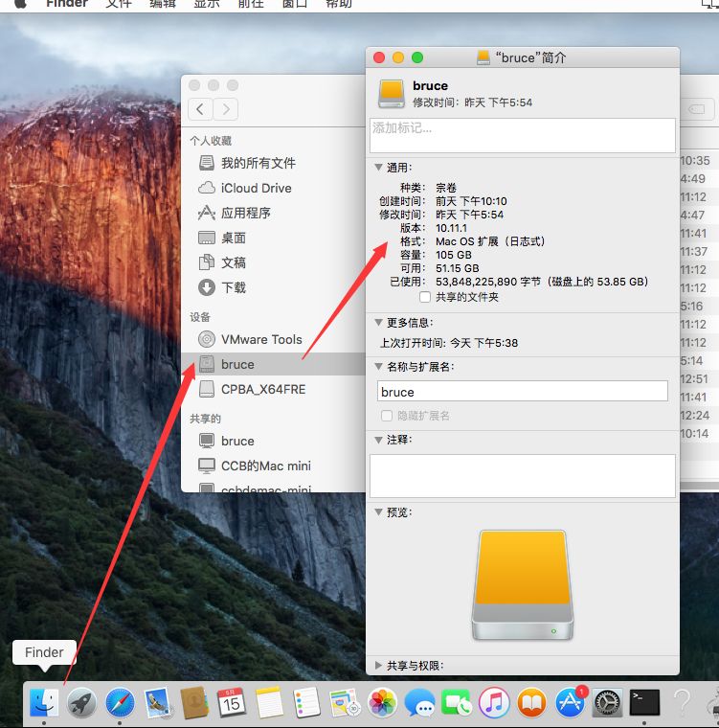Open Contacts address book in Dock

click(194, 702)
